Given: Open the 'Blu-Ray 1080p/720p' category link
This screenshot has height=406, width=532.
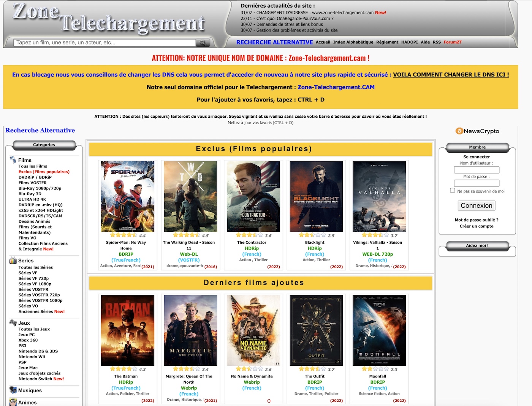Looking at the screenshot, I should [40, 188].
